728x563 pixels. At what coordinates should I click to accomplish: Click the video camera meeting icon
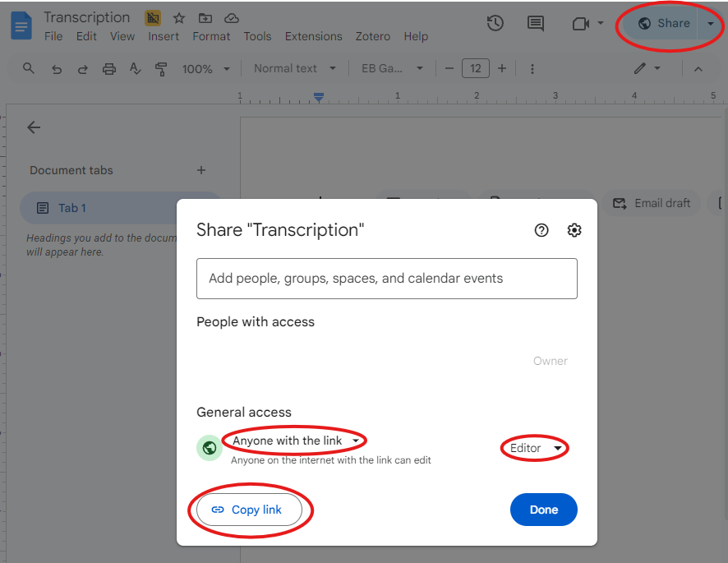pos(581,24)
